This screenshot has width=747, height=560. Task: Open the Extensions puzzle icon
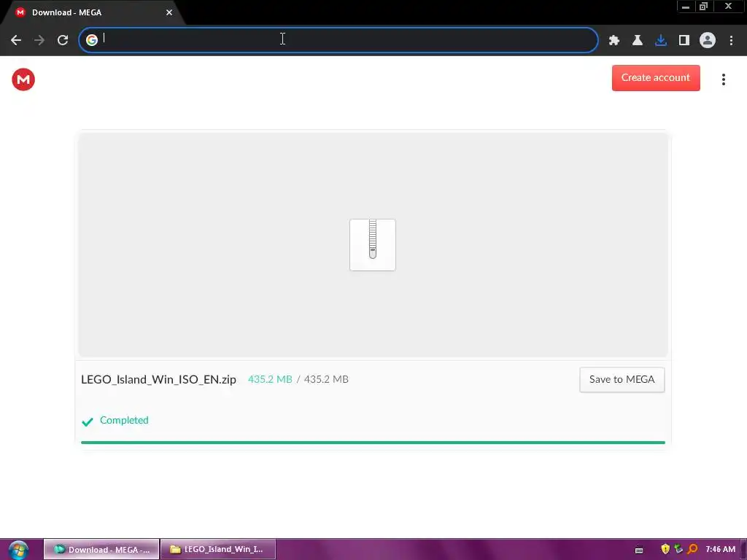614,40
